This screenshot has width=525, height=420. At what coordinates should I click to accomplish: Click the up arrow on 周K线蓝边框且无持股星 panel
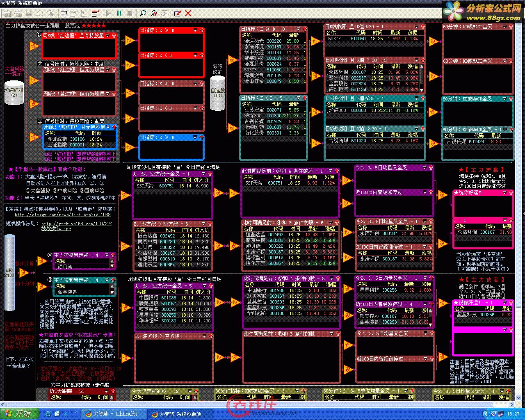[114, 127]
